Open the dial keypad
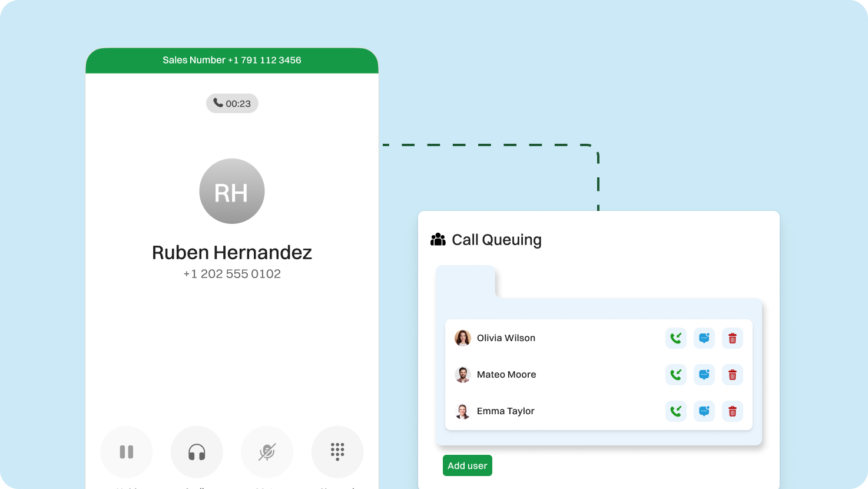 pos(337,452)
